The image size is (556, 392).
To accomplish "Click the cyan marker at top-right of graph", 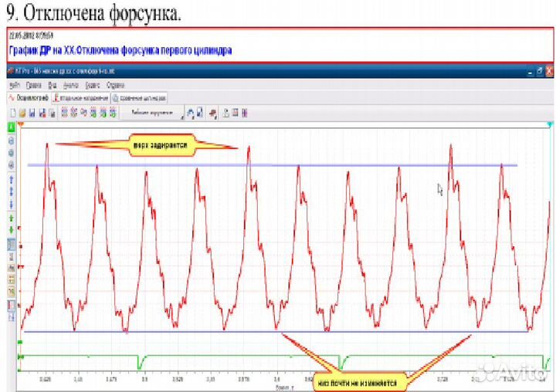I will click(550, 124).
